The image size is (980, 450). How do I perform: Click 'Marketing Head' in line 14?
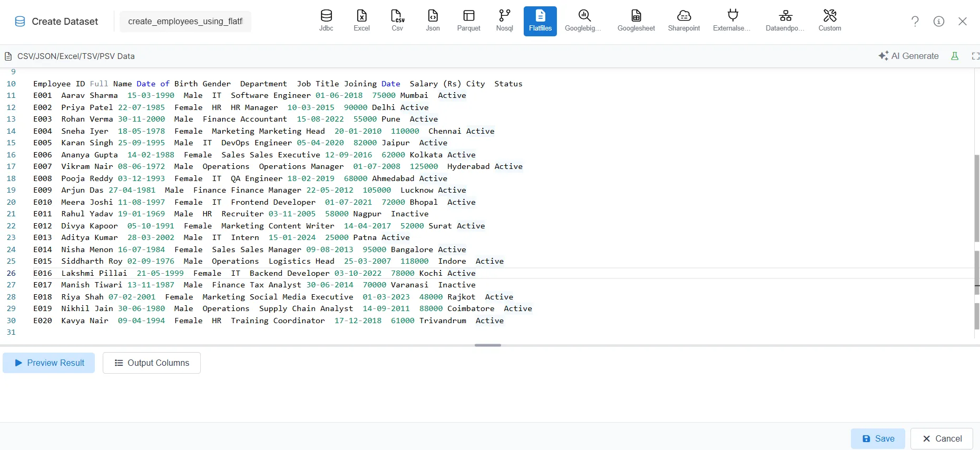(292, 131)
